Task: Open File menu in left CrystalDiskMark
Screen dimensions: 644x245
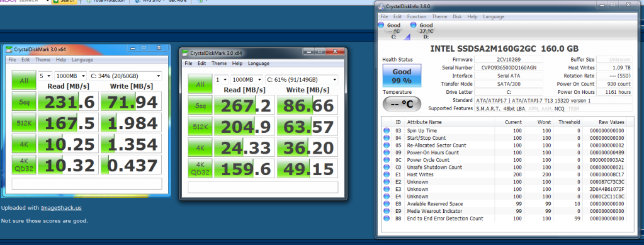Action: click(13, 60)
